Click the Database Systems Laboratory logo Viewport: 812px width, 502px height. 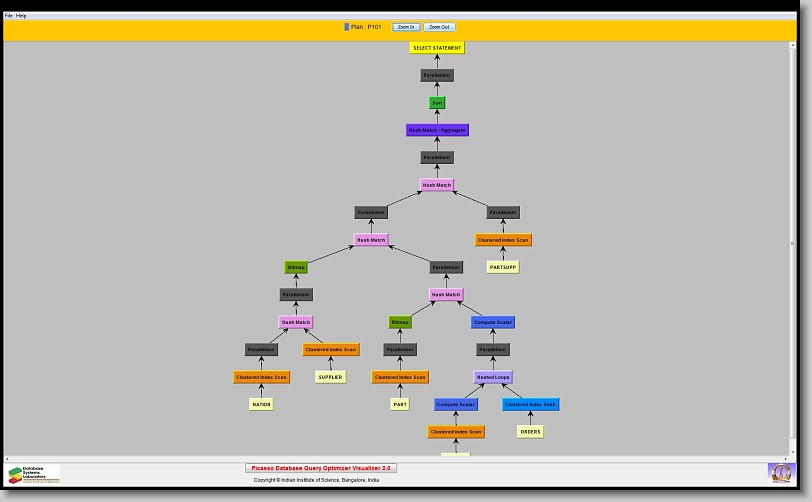34,474
